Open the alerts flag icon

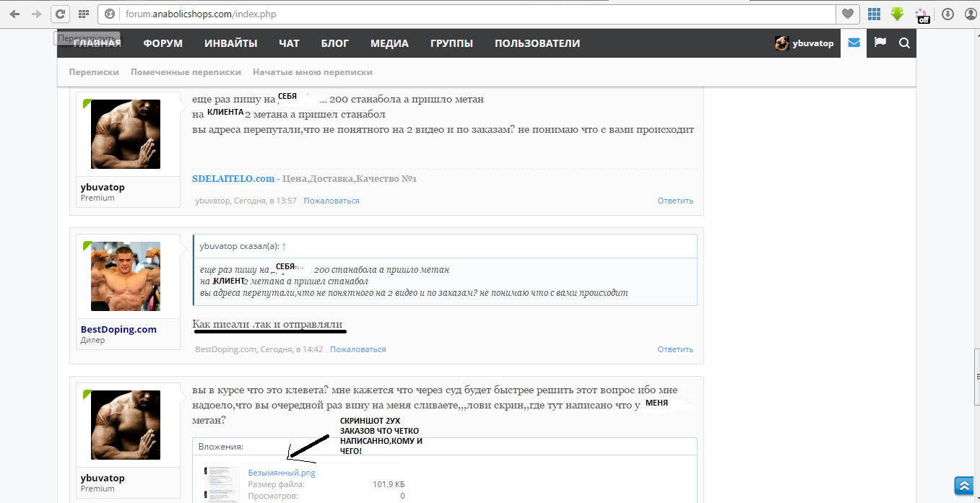coord(880,43)
